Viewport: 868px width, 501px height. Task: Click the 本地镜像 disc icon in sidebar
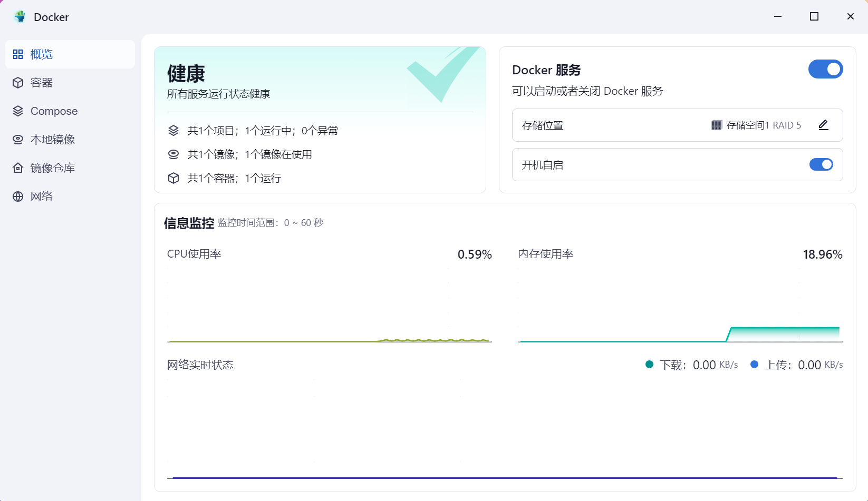[18, 140]
